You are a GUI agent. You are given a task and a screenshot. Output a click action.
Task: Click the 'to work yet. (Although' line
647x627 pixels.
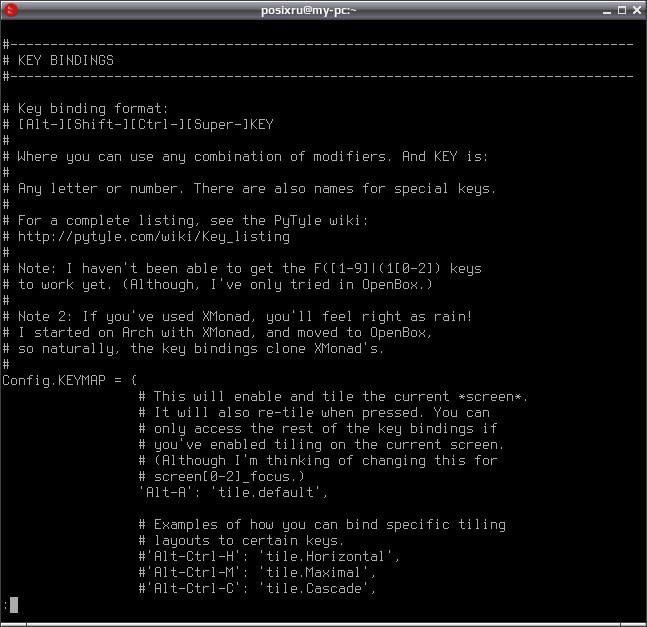pyautogui.click(x=217, y=285)
